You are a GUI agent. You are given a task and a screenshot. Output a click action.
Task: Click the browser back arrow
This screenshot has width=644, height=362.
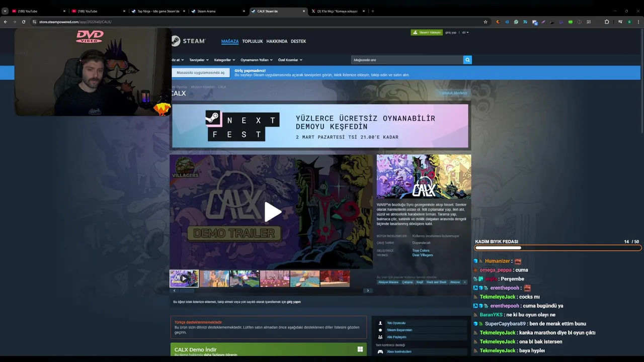coord(6,22)
